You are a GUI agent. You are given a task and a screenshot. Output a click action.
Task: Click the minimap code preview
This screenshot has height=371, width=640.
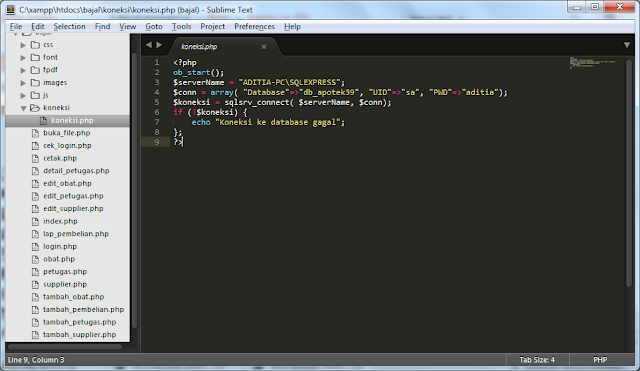pyautogui.click(x=592, y=62)
